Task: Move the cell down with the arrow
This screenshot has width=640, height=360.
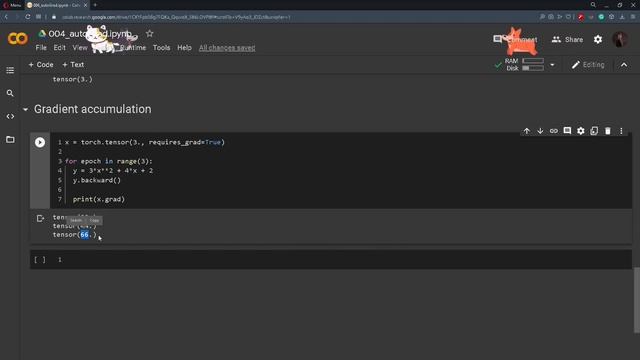Action: [540, 131]
